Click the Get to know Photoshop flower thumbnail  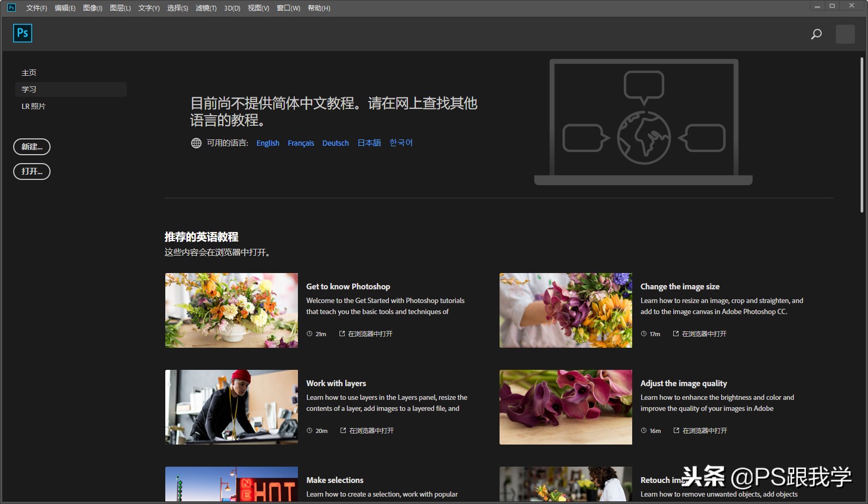click(231, 310)
